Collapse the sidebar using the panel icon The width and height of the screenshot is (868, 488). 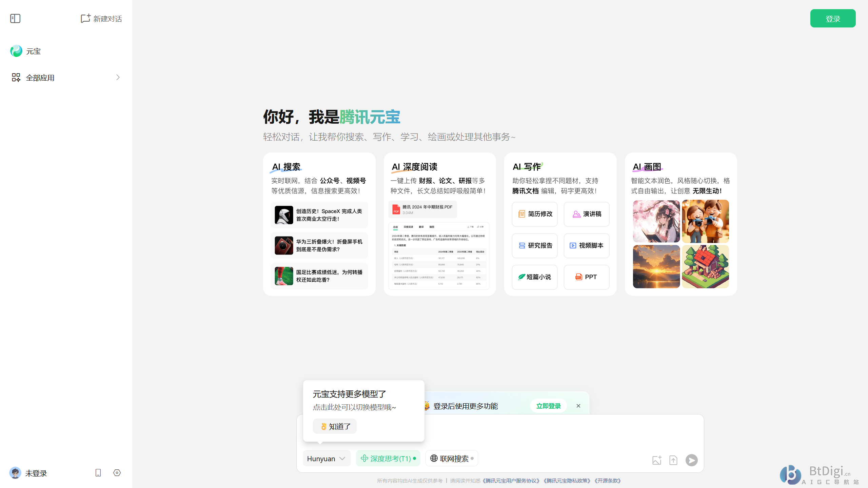click(15, 19)
